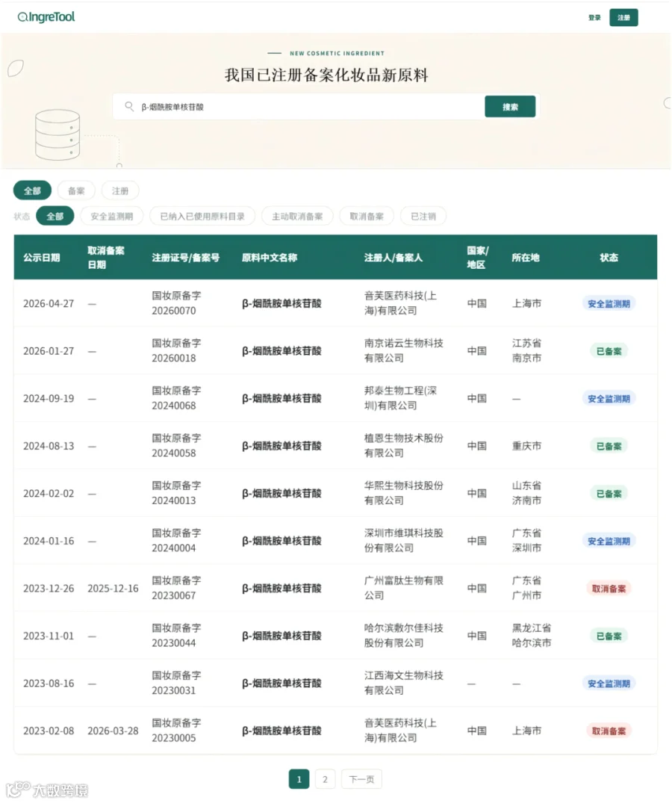Viewport: 672px width, 803px height.
Task: Click 华熙生物科技股份有限公司 registrant cell
Action: click(403, 493)
